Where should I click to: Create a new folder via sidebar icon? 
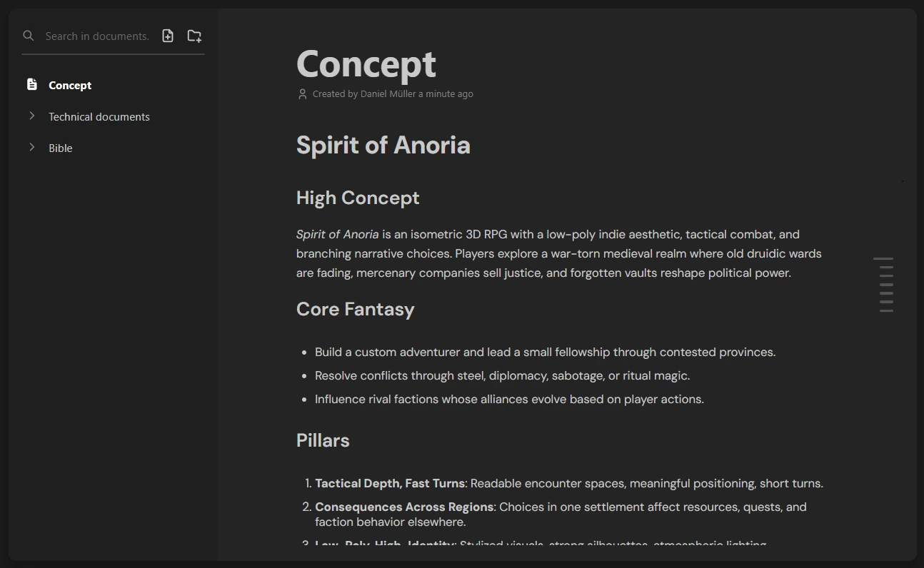pyautogui.click(x=194, y=36)
